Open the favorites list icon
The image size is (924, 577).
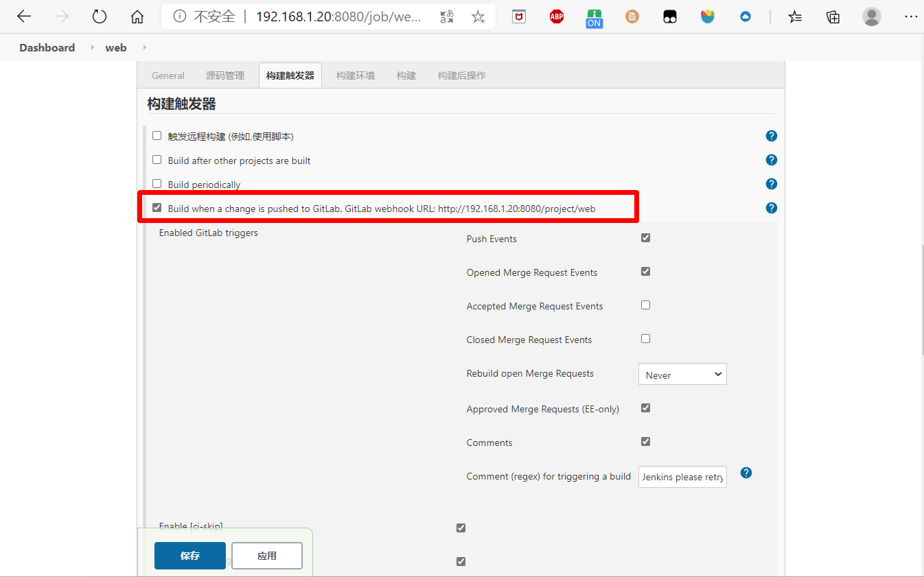point(795,16)
